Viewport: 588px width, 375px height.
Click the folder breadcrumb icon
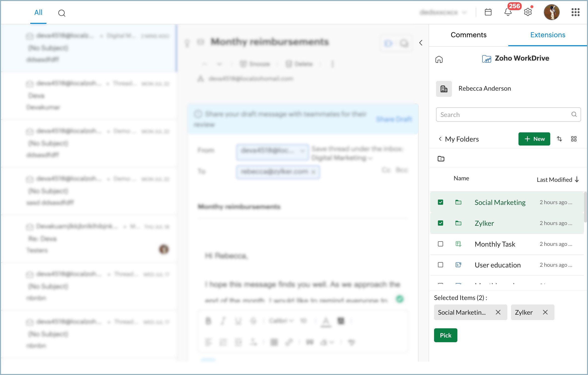[441, 159]
